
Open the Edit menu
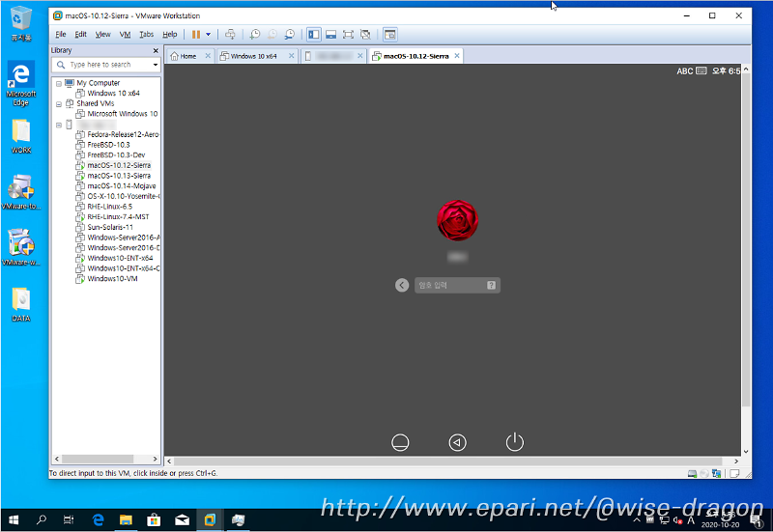[x=80, y=34]
